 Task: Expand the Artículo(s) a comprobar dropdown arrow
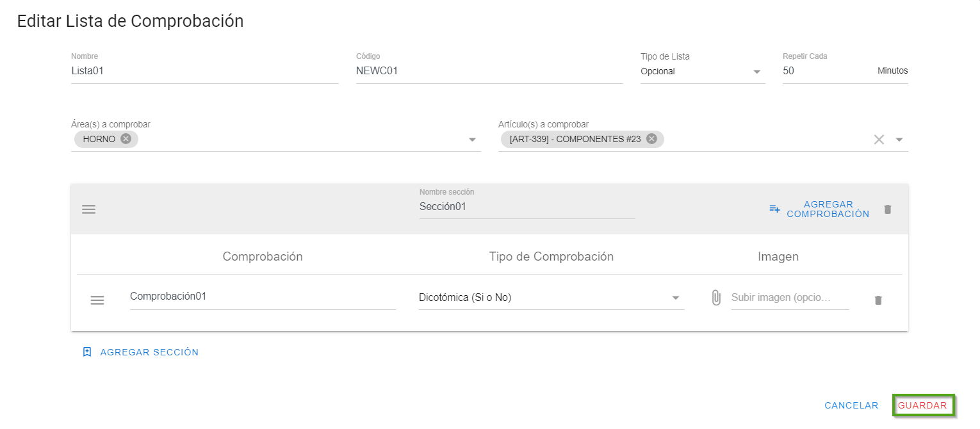[x=899, y=140]
